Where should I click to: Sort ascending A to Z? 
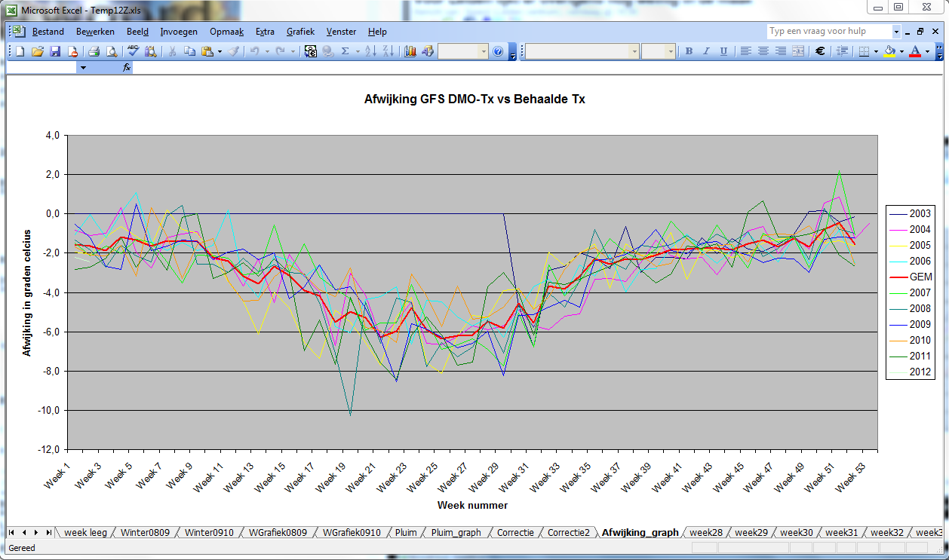[370, 51]
